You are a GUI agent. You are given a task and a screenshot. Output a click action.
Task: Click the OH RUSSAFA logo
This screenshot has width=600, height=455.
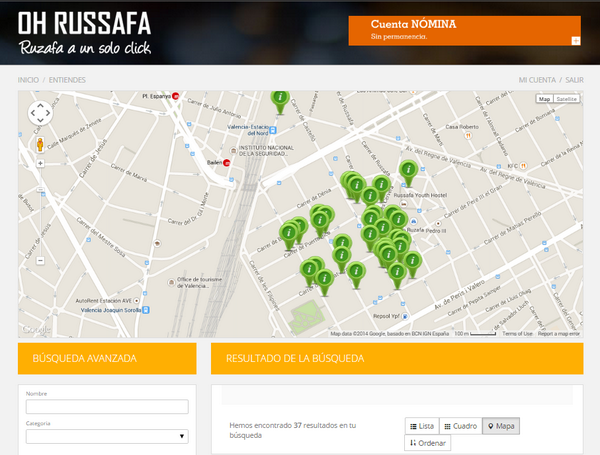pos(85,33)
